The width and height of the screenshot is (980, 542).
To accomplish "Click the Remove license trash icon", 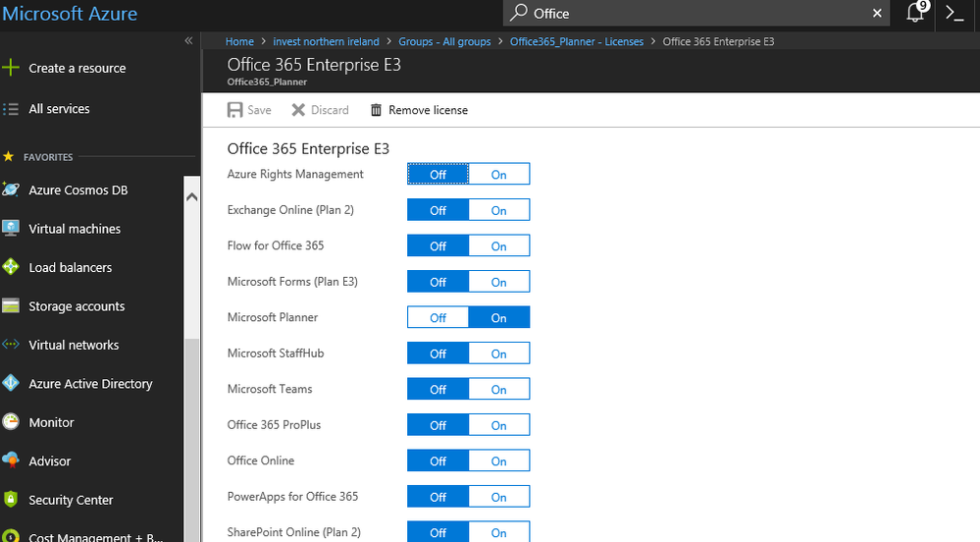I will click(376, 110).
